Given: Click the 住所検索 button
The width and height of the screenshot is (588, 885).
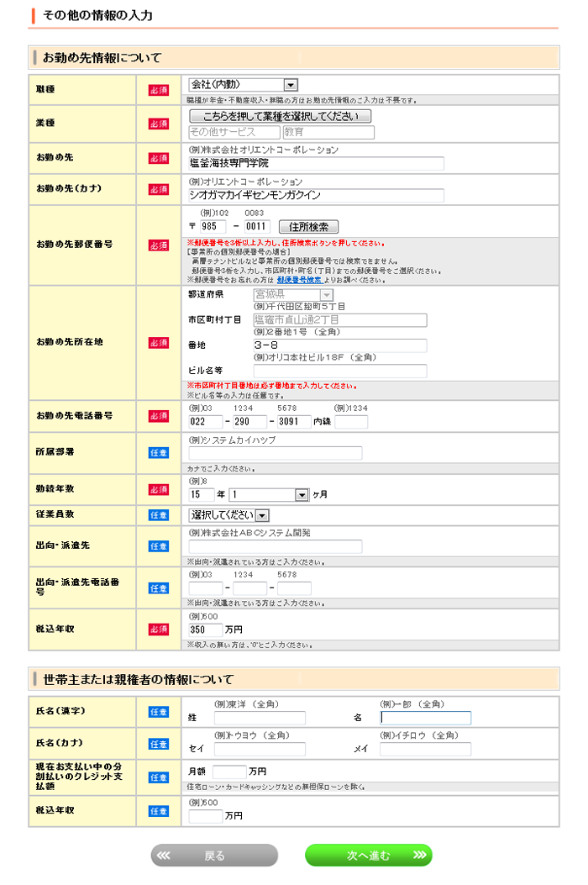Looking at the screenshot, I should [308, 227].
